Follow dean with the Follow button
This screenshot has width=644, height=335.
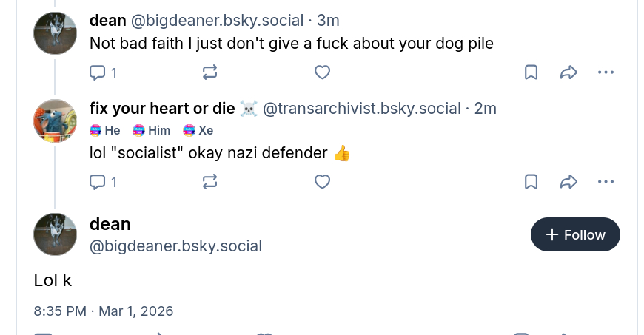[575, 234]
